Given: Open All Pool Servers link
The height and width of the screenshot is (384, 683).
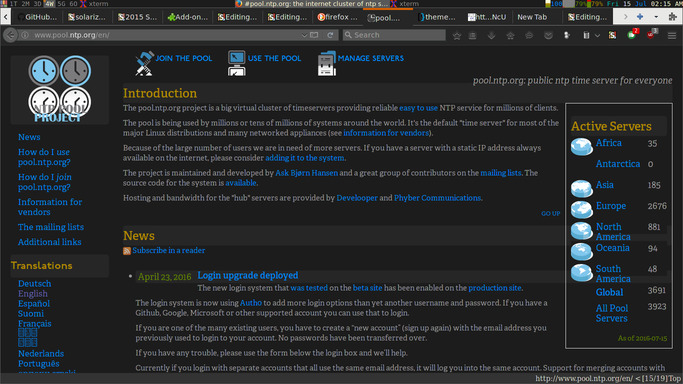Looking at the screenshot, I should (x=612, y=313).
